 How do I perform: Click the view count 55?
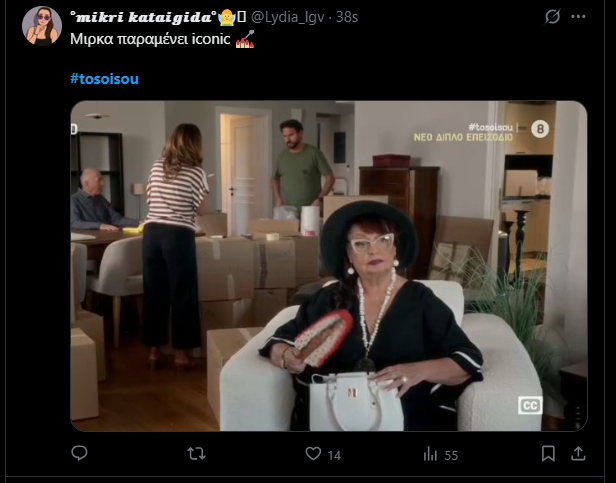coord(451,455)
